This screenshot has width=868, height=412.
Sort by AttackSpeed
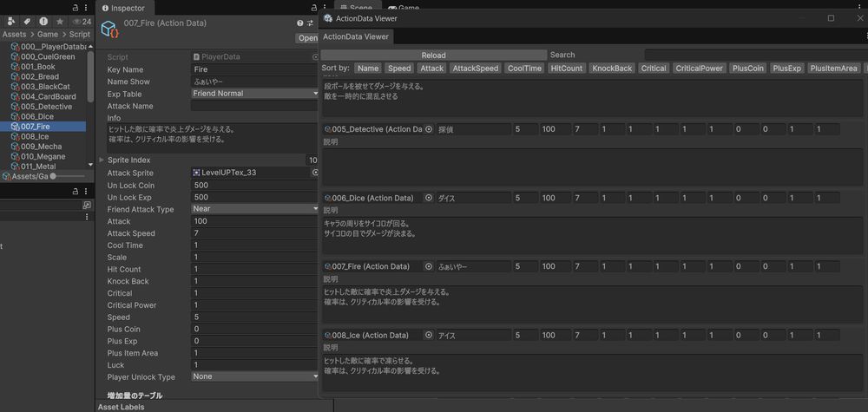(476, 68)
